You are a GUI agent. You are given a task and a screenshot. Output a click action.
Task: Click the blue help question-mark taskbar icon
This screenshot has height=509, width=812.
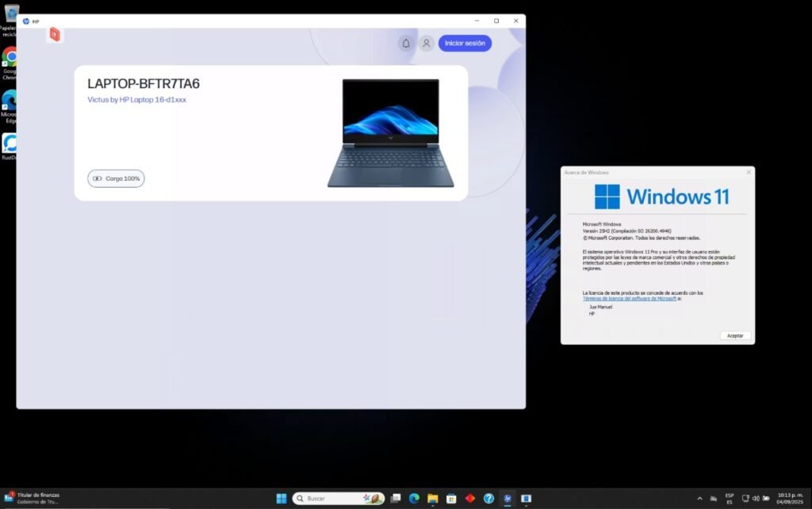[x=489, y=499]
